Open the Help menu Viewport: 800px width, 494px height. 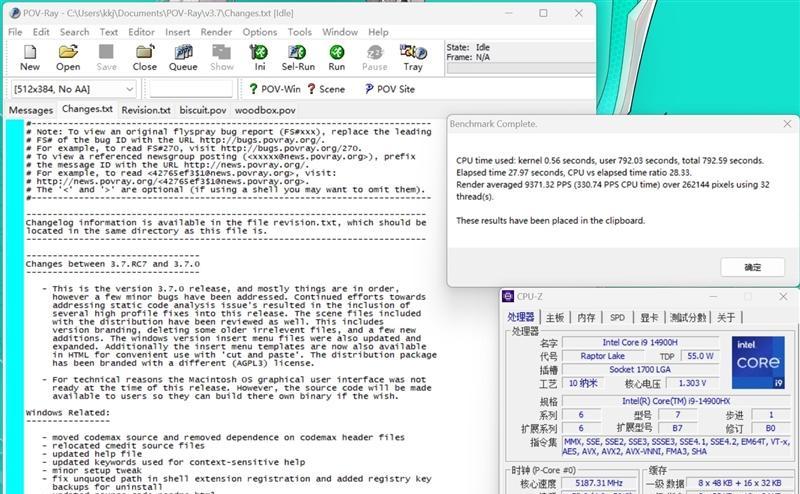[378, 32]
